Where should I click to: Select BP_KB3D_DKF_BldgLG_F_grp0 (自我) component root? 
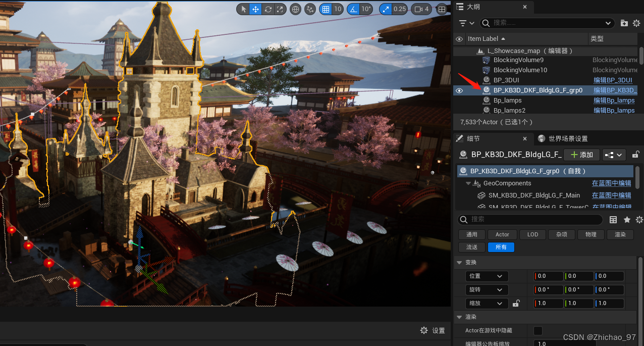click(x=546, y=171)
